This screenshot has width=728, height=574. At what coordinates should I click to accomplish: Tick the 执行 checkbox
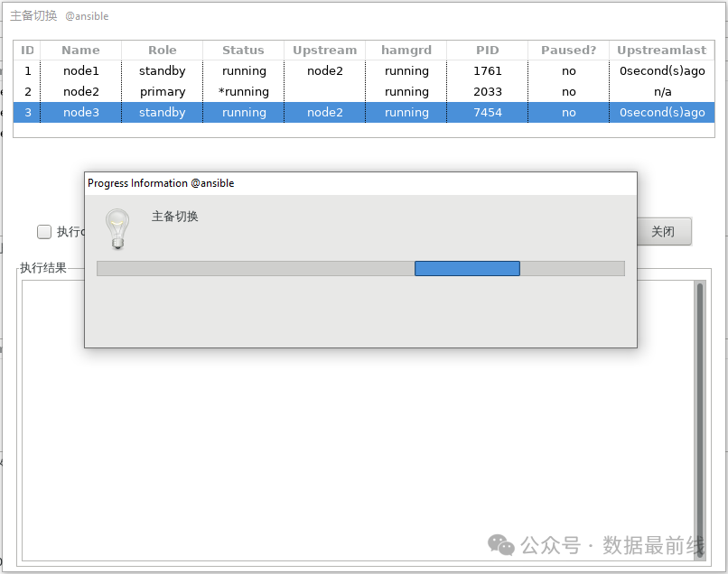point(44,232)
